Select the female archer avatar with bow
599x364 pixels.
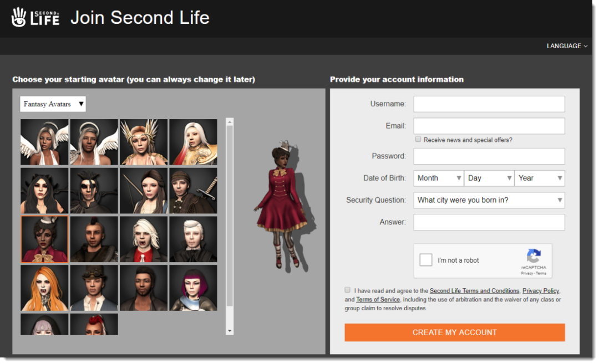144,191
